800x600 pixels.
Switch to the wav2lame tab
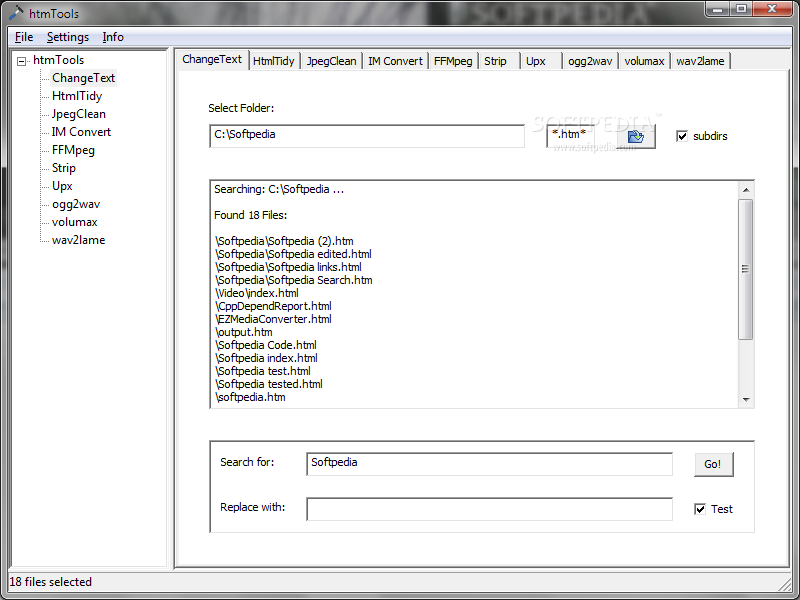pos(701,61)
